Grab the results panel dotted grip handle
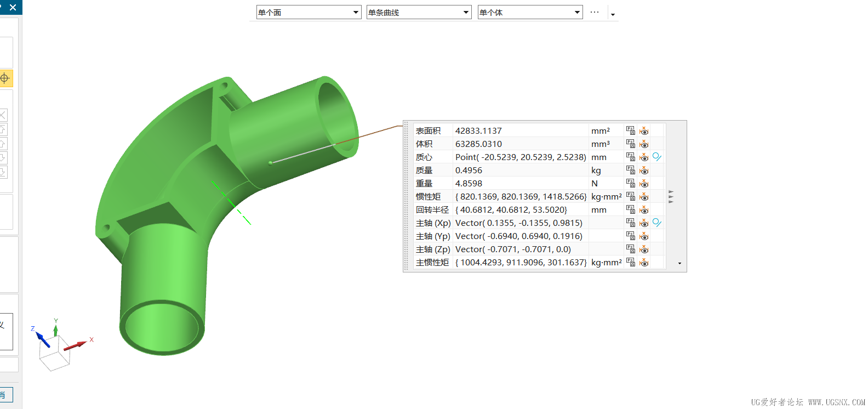This screenshot has width=868, height=409. [x=406, y=196]
